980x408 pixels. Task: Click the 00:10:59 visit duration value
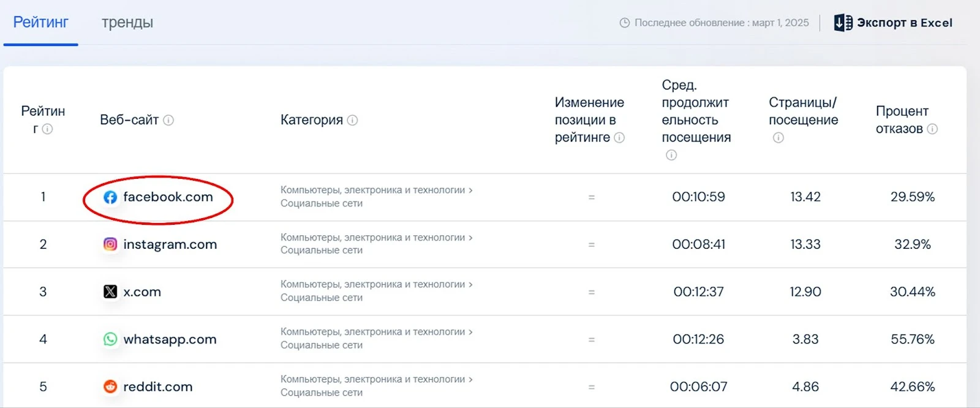tap(698, 197)
